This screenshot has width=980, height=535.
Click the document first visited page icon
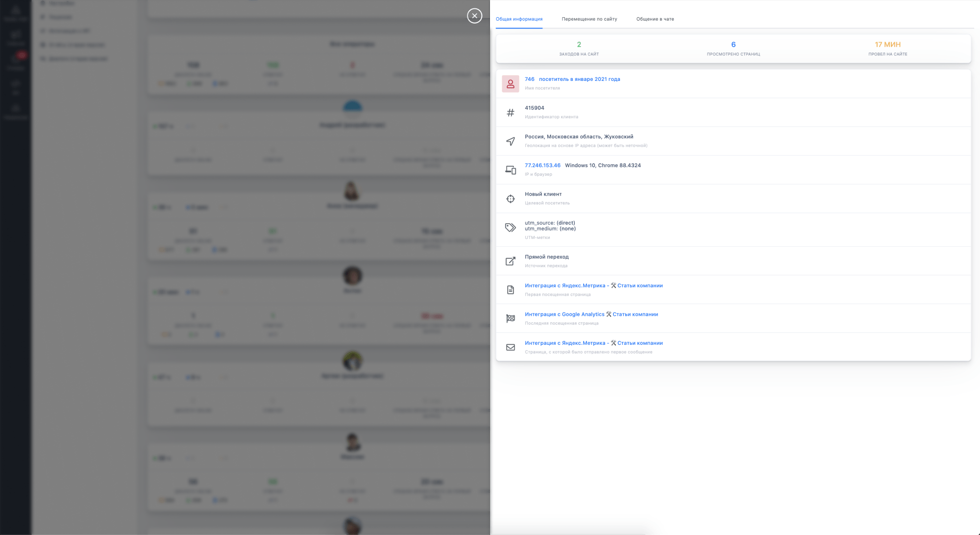(510, 290)
